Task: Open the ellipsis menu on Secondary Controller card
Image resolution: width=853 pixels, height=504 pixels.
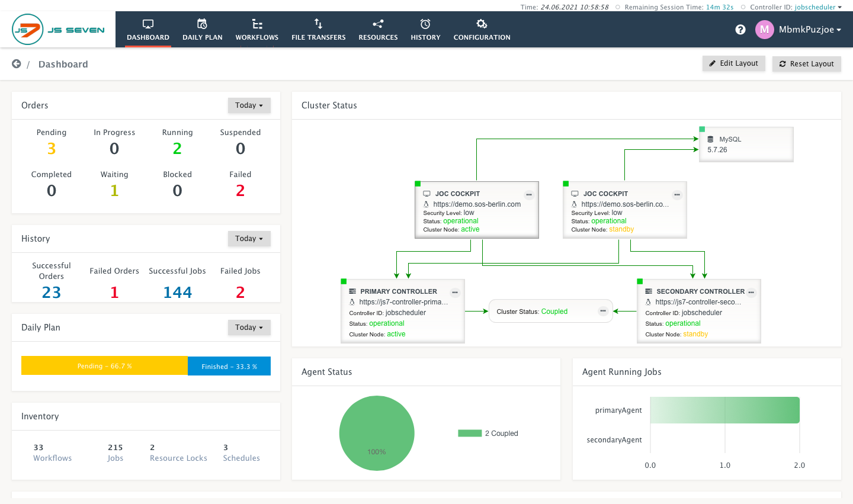Action: 751,292
